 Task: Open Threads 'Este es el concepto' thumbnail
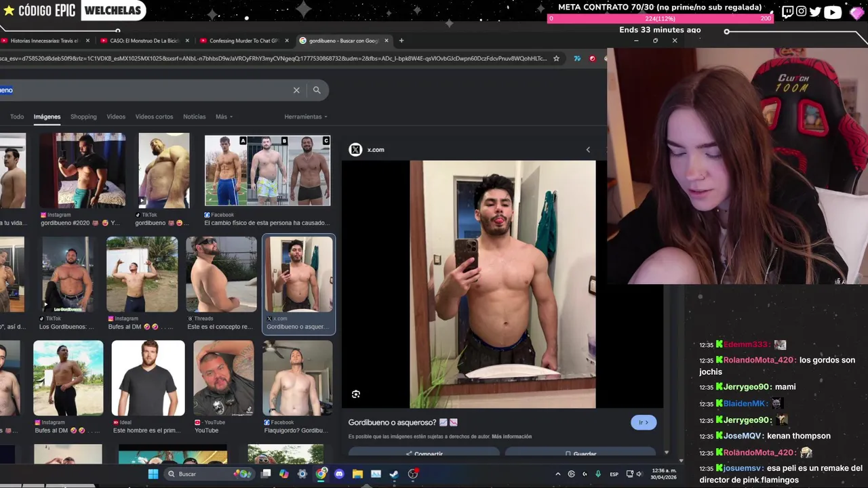(x=221, y=274)
